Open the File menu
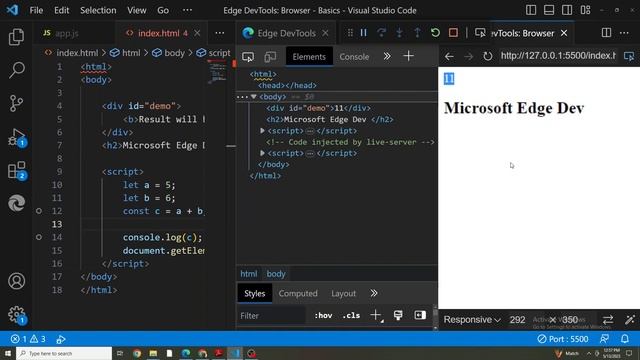 [36, 10]
